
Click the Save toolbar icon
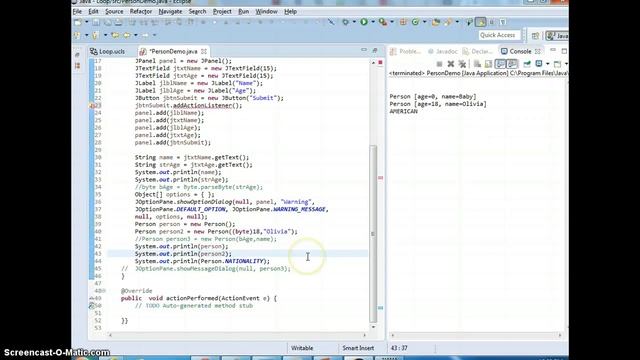96,22
